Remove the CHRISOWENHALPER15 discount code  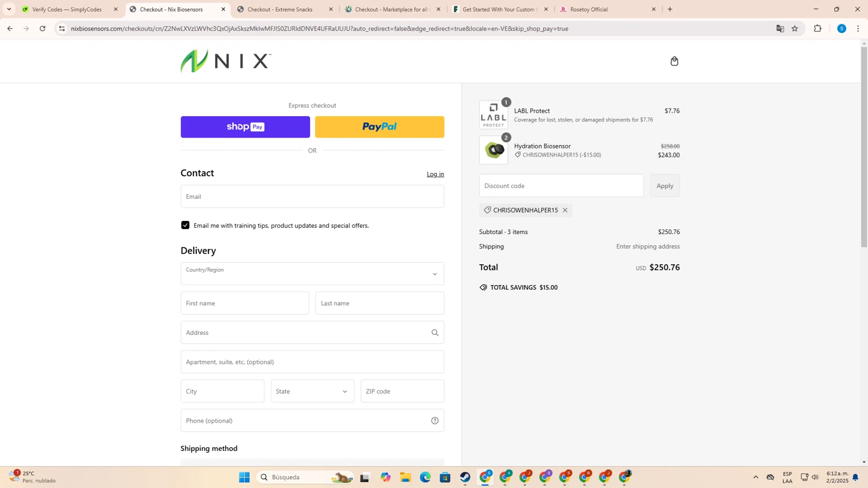coord(565,210)
